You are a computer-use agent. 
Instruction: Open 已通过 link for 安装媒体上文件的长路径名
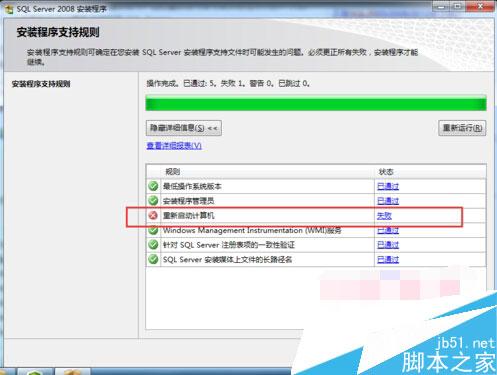click(388, 260)
